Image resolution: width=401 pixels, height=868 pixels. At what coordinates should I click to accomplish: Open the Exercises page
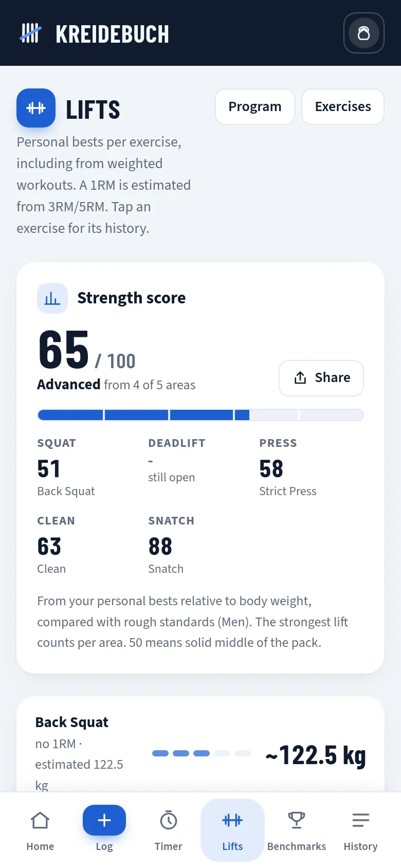point(343,106)
